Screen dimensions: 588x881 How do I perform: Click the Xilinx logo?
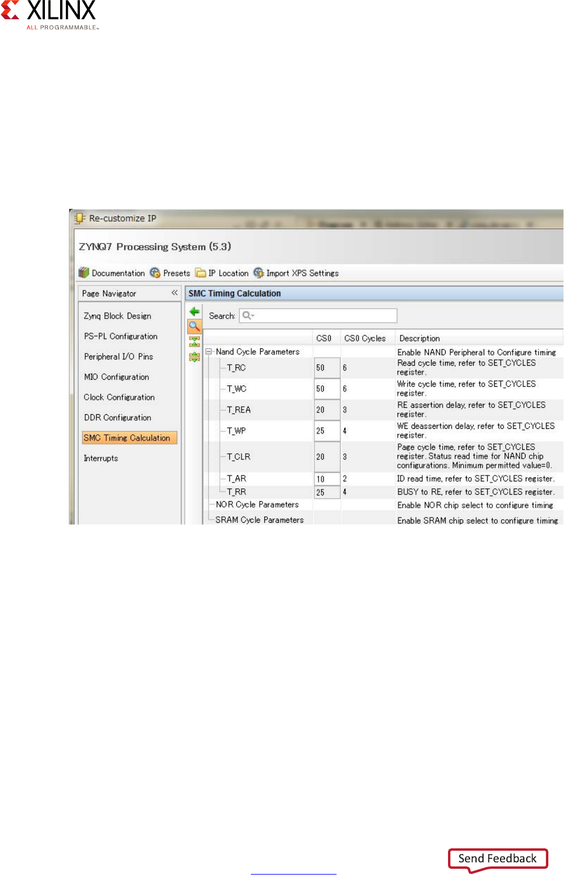[50, 15]
